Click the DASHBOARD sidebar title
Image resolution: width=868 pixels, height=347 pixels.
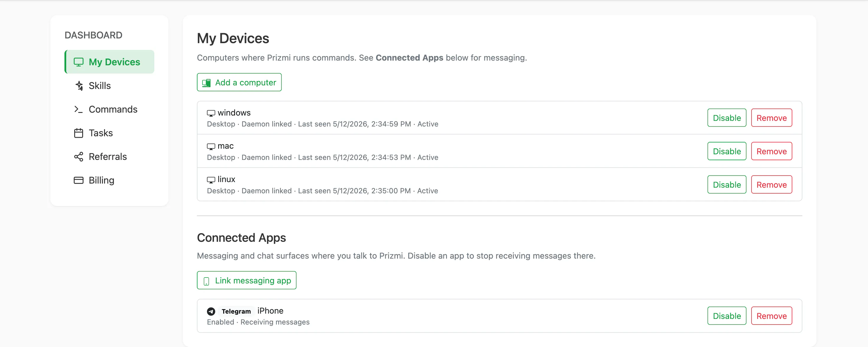(x=93, y=35)
